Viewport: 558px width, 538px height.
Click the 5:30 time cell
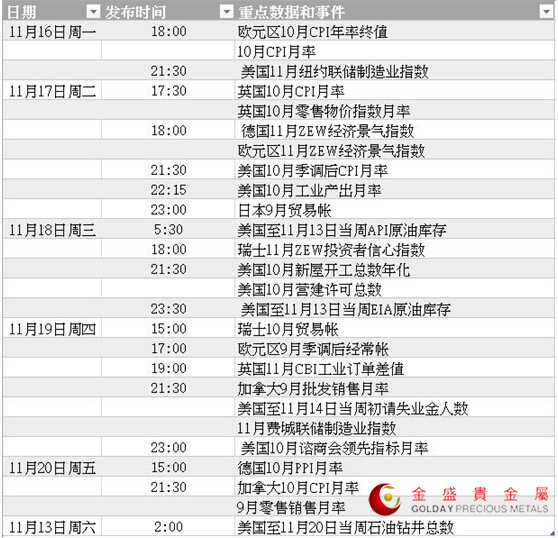coord(168,230)
